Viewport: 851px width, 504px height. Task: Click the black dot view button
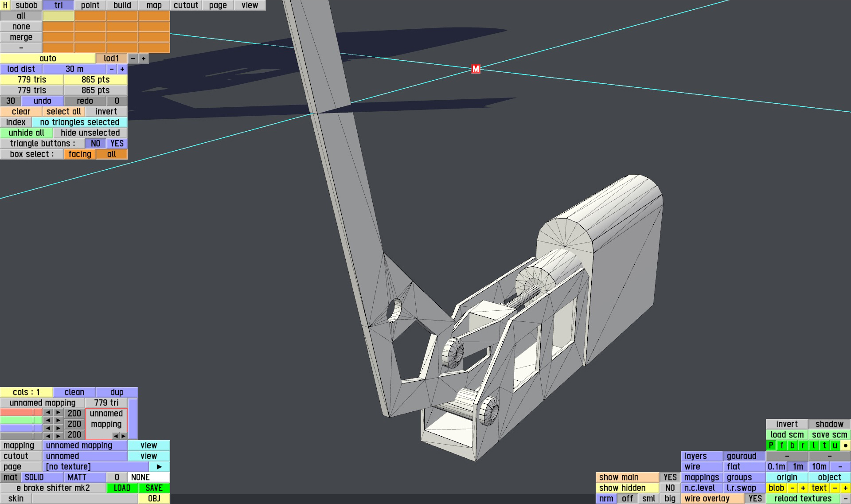(845, 445)
